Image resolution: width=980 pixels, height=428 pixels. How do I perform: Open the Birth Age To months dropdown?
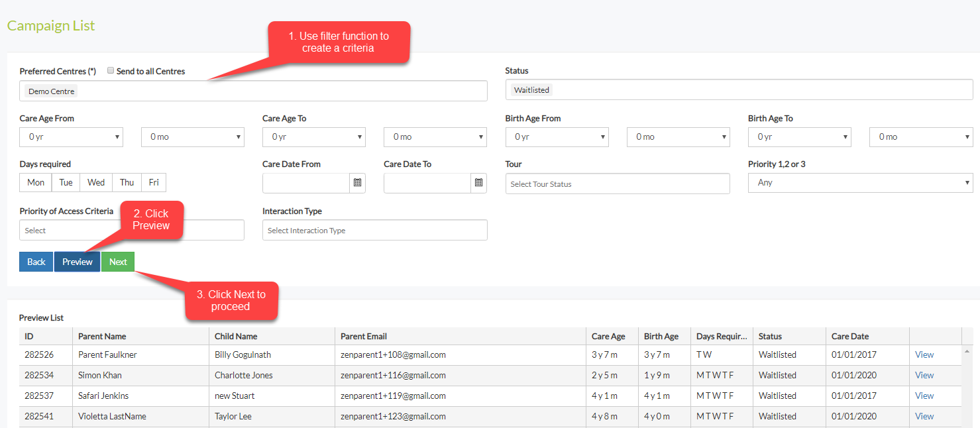921,137
